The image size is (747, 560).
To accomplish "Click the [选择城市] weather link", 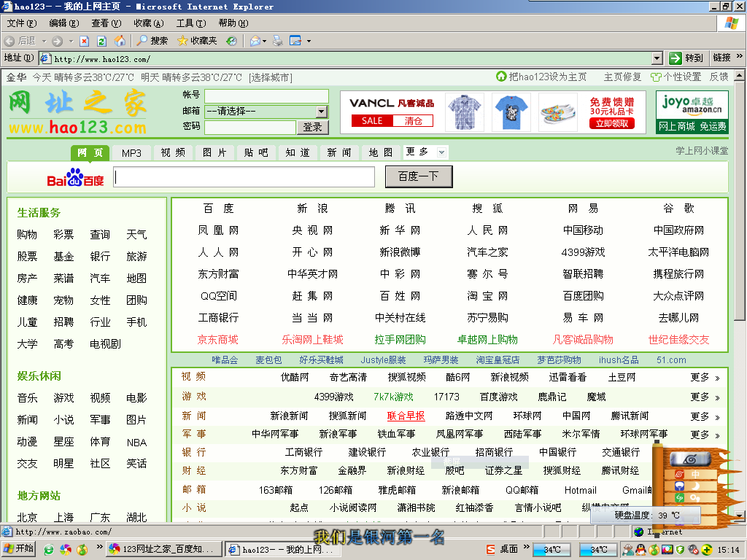I will 270,77.
